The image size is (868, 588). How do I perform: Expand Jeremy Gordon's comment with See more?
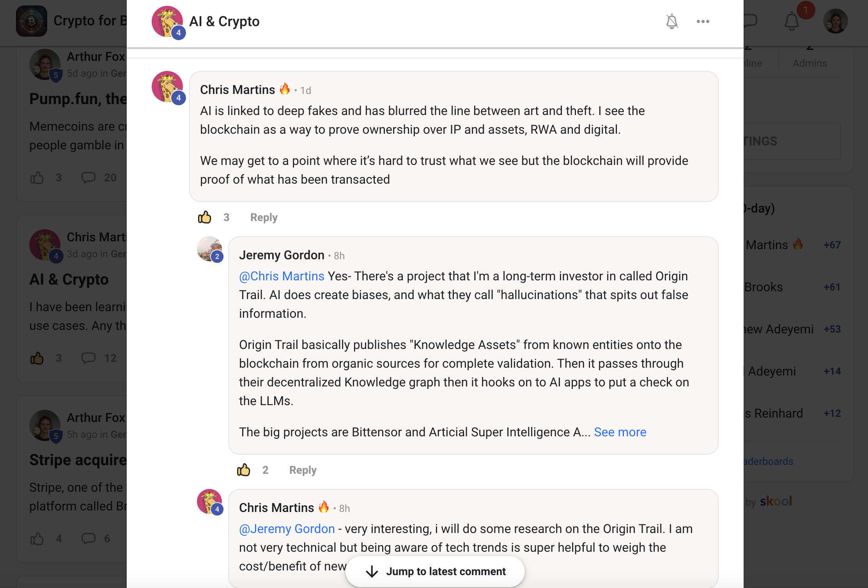[x=620, y=432]
